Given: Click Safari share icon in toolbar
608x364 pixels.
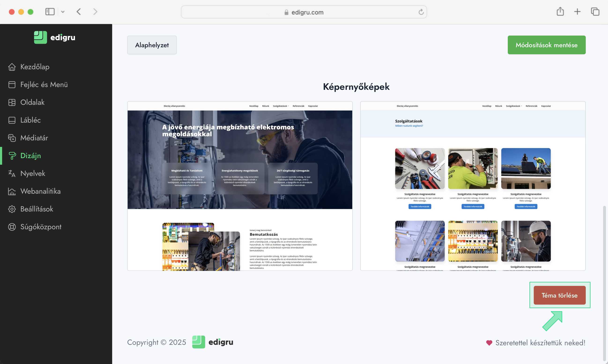Looking at the screenshot, I should [560, 11].
